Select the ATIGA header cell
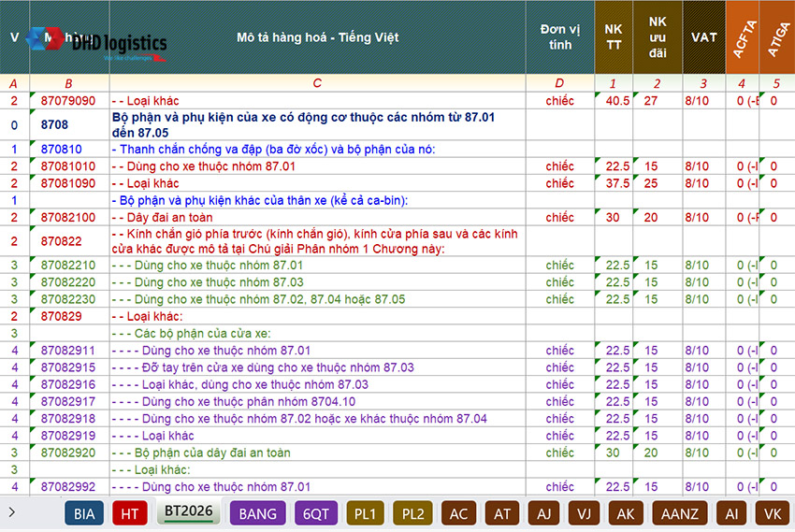795x532 pixels. tap(777, 37)
